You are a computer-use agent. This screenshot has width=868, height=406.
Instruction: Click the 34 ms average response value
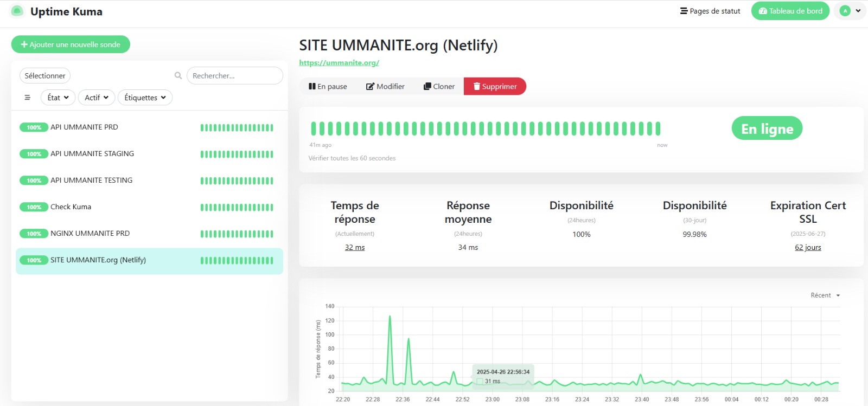[468, 247]
